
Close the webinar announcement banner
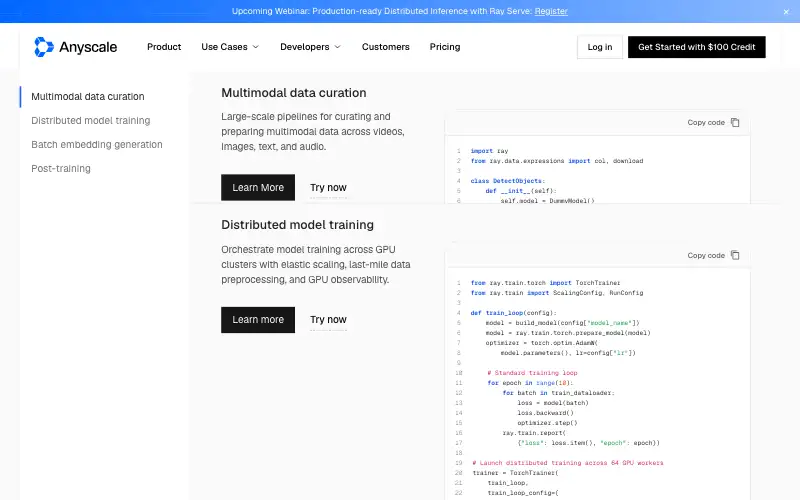coord(786,12)
